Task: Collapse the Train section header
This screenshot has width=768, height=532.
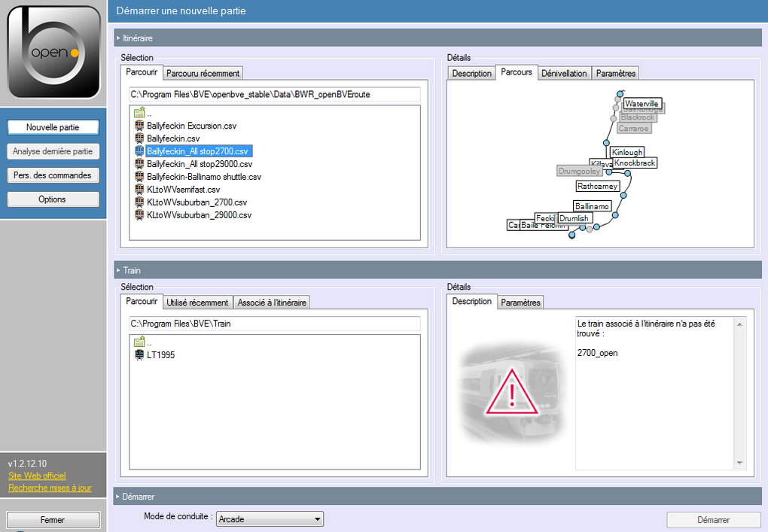Action: [437, 269]
